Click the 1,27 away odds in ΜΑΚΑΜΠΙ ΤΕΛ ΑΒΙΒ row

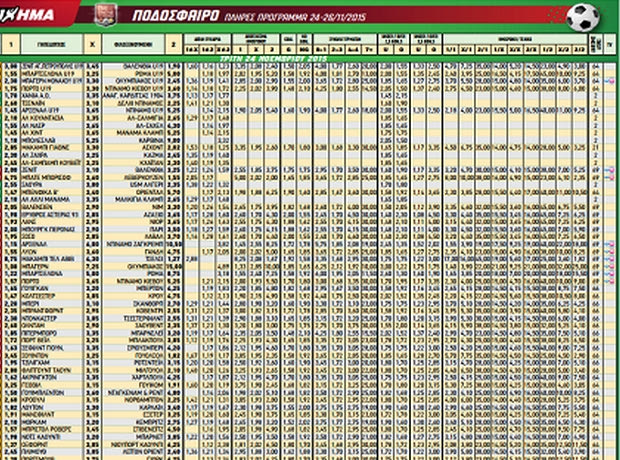[174, 259]
